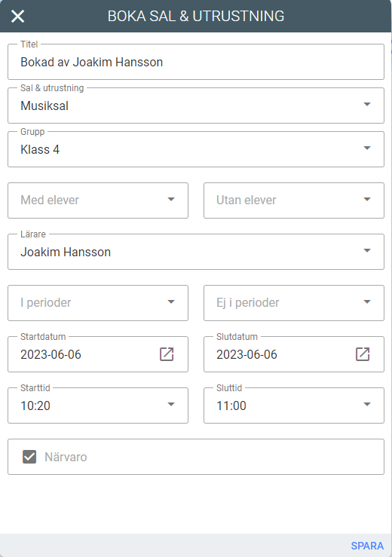Click the SPARA button
Screen dimensions: 392x557
coord(367,546)
